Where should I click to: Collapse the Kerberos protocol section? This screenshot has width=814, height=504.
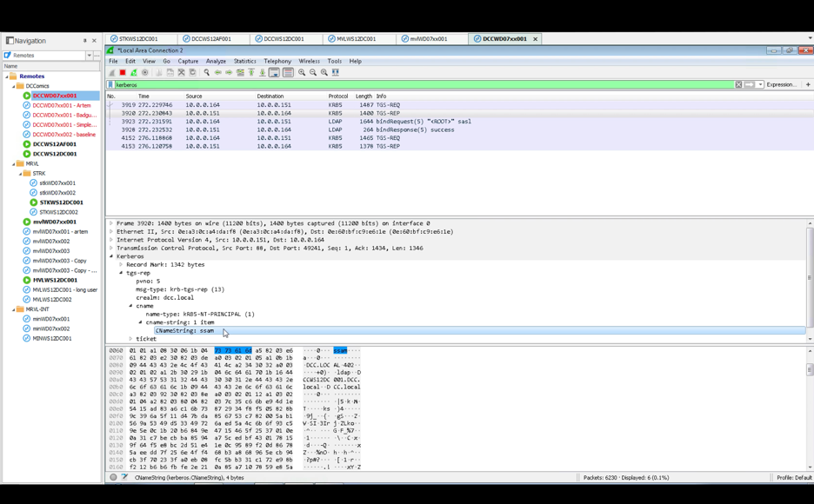click(x=111, y=256)
